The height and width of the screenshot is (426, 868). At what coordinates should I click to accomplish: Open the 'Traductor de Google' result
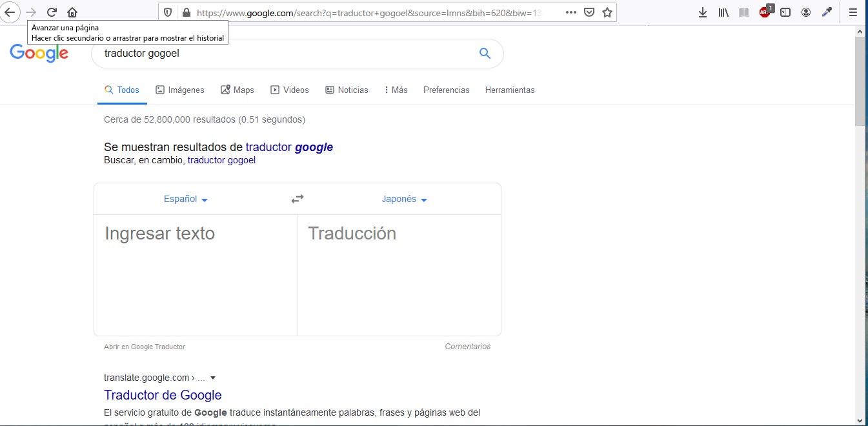tap(163, 395)
